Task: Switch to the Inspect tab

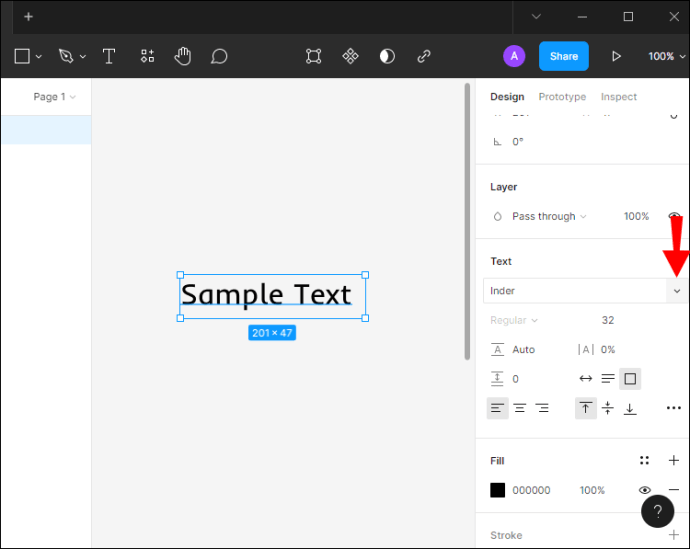Action: click(618, 97)
